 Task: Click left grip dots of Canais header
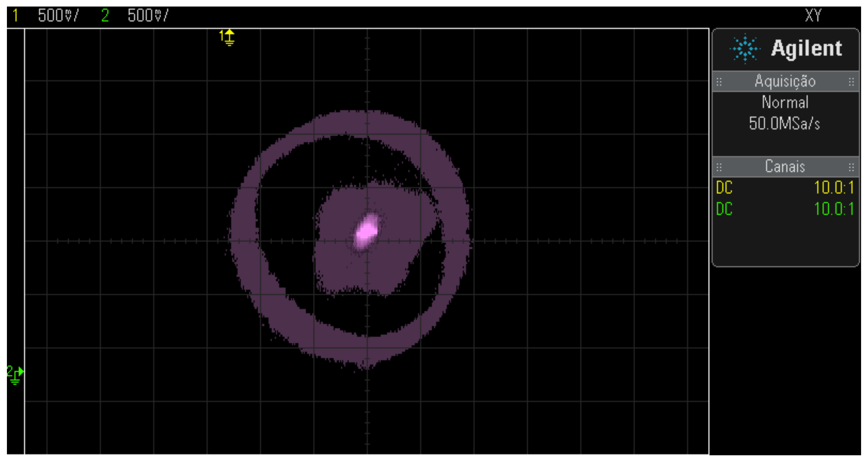point(719,167)
